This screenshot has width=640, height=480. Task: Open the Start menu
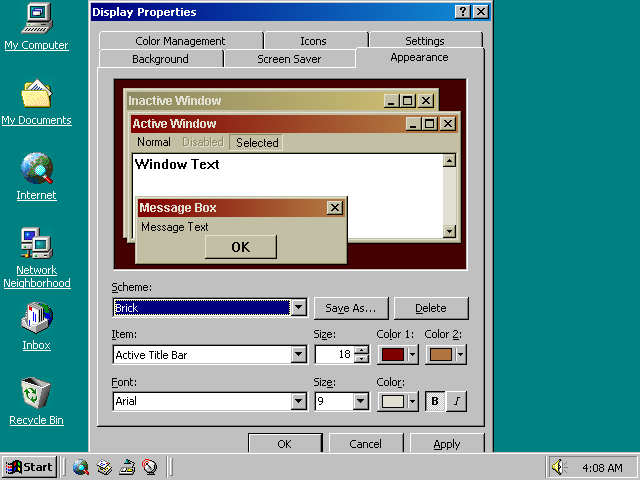tap(29, 467)
